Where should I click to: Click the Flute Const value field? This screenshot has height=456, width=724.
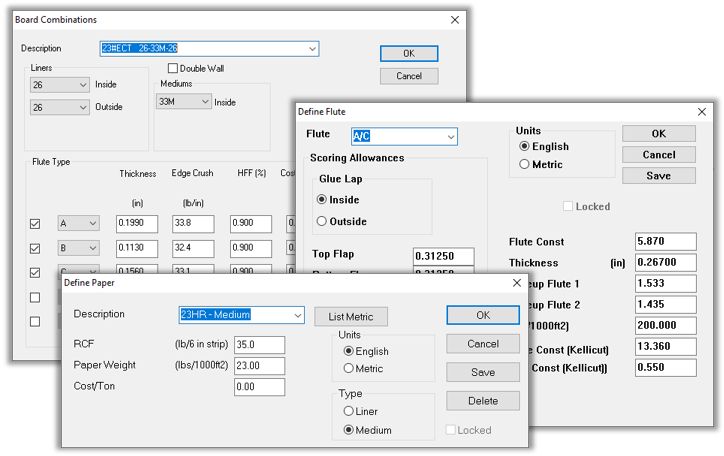[665, 241]
